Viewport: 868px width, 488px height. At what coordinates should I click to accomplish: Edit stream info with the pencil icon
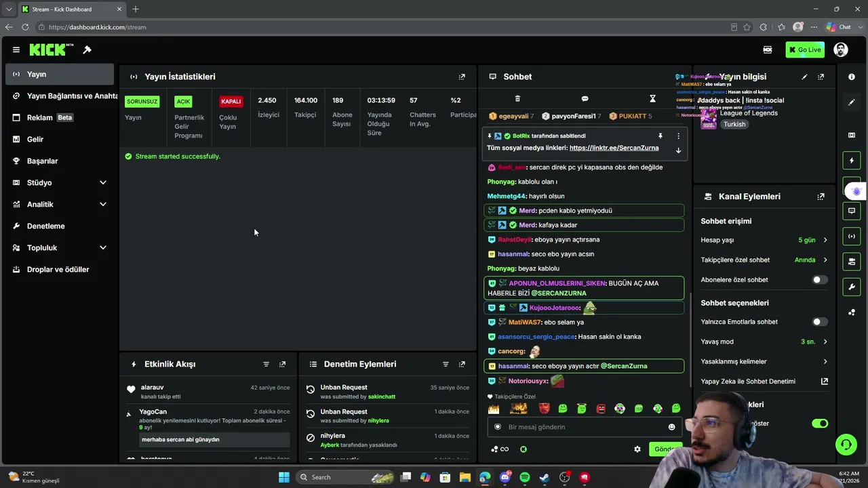point(804,77)
